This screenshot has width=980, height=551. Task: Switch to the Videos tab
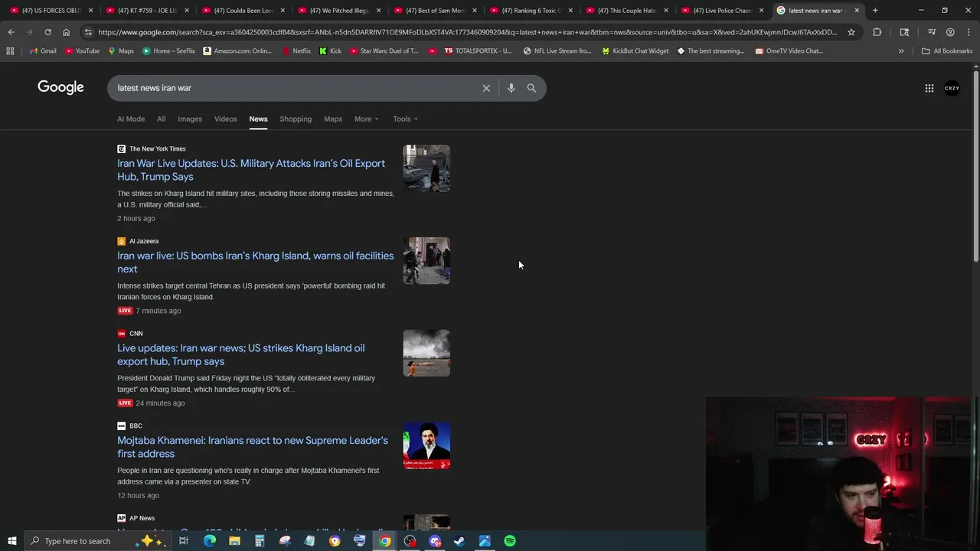[x=225, y=119]
